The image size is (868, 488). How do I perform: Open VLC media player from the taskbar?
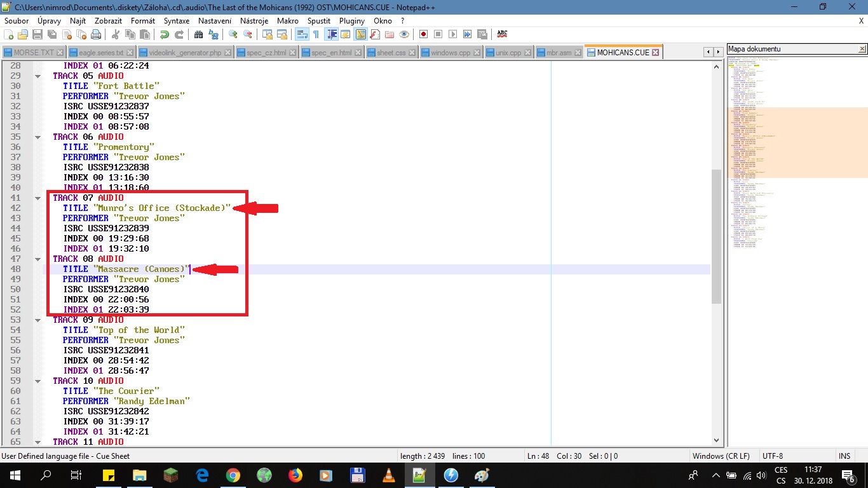tap(388, 475)
